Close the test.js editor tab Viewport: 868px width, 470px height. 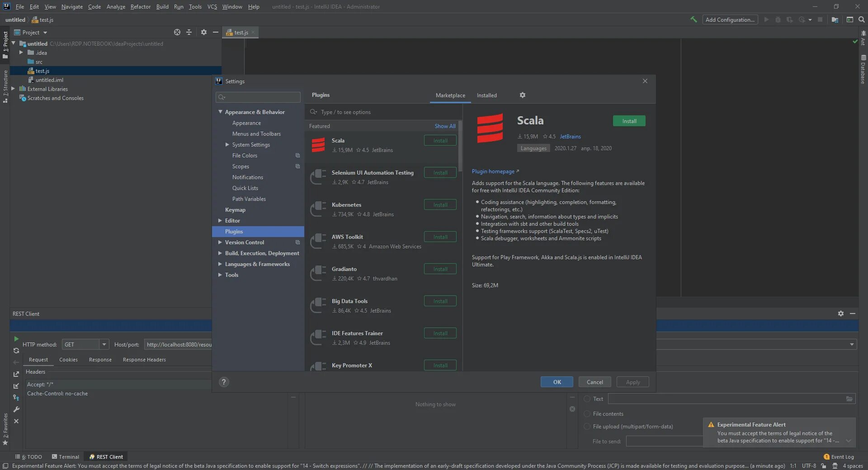coord(253,32)
